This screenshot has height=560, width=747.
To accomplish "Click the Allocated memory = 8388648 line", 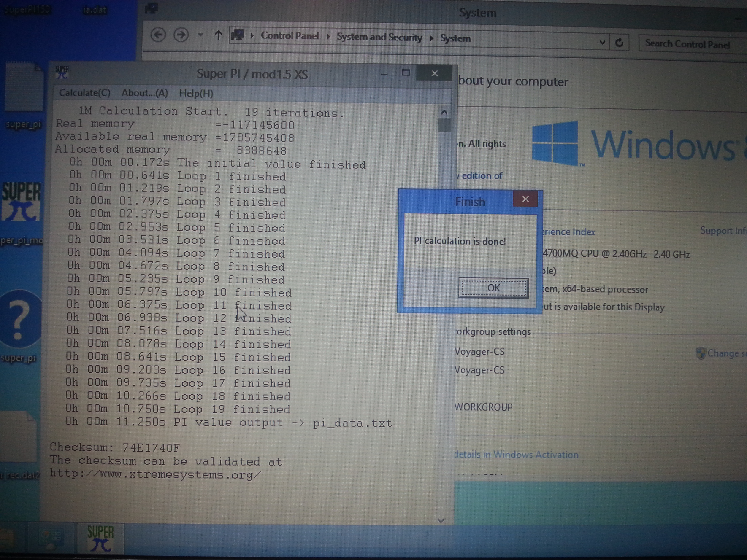I will point(171,150).
